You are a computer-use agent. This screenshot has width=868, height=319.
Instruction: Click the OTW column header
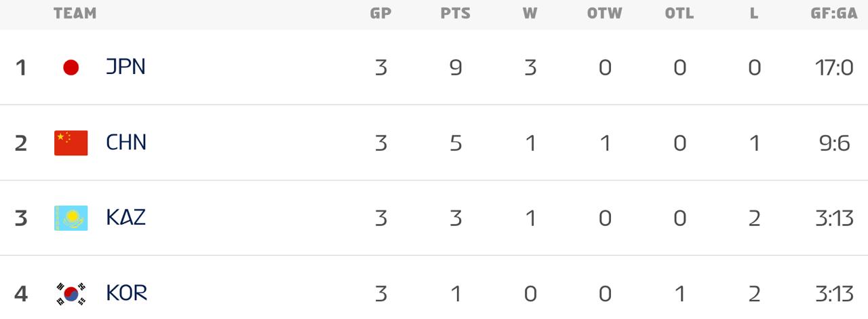click(604, 14)
